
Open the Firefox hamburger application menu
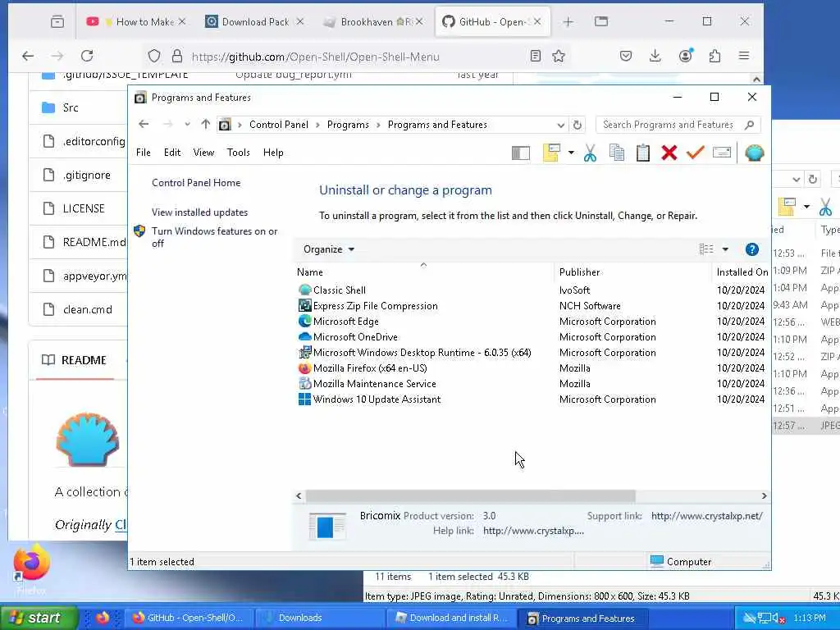(x=743, y=56)
